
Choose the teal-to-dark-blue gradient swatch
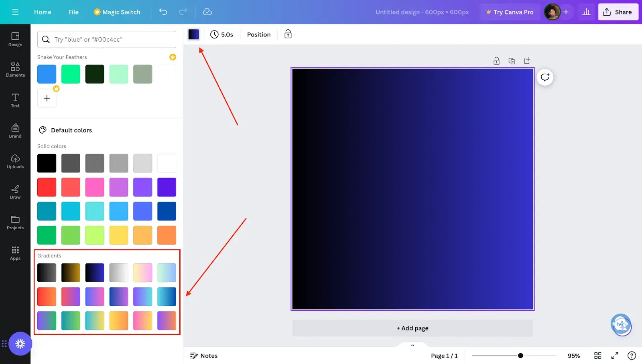167,297
